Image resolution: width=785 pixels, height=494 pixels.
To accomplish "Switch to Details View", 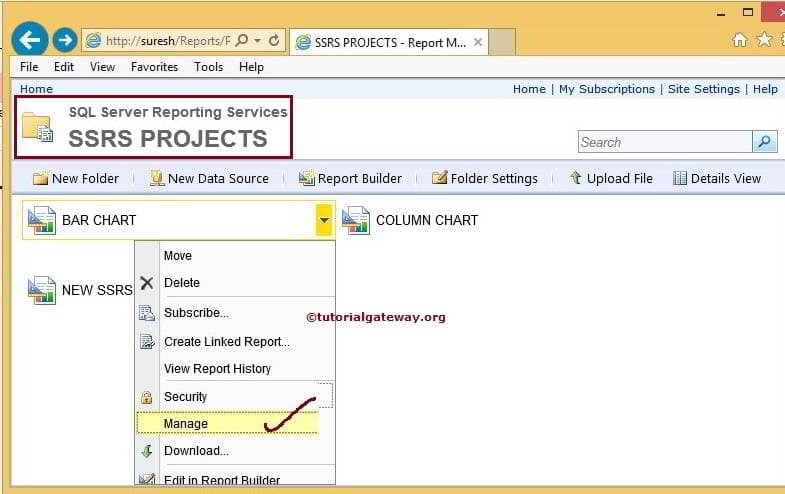I will click(717, 179).
